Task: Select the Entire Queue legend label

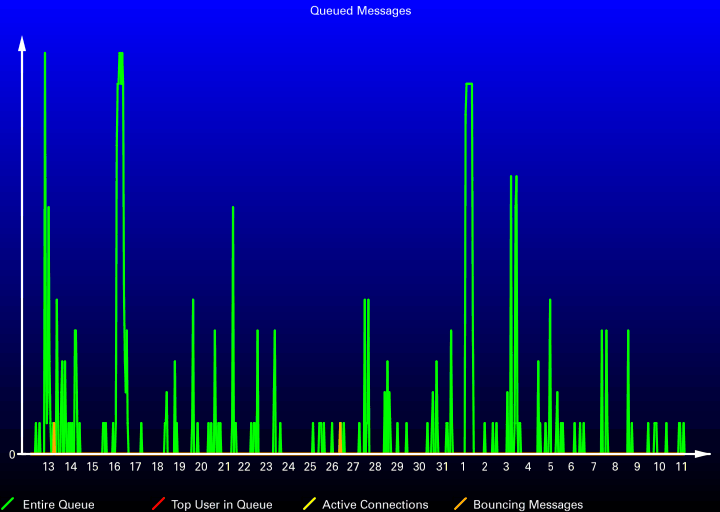Action: click(58, 505)
